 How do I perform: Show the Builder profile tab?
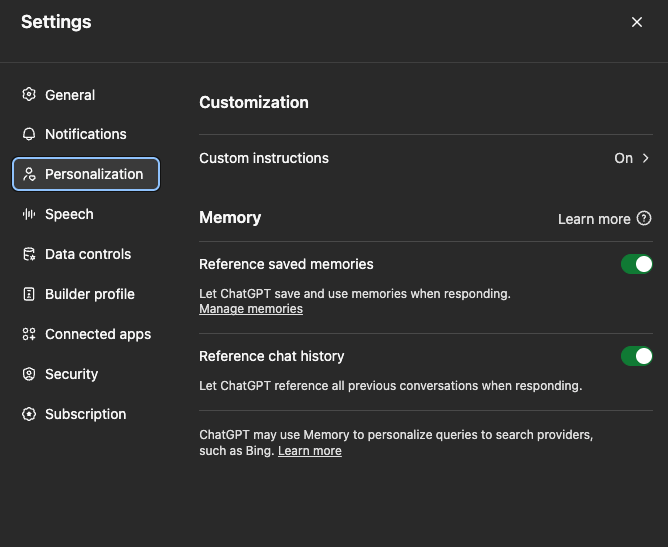click(86, 294)
